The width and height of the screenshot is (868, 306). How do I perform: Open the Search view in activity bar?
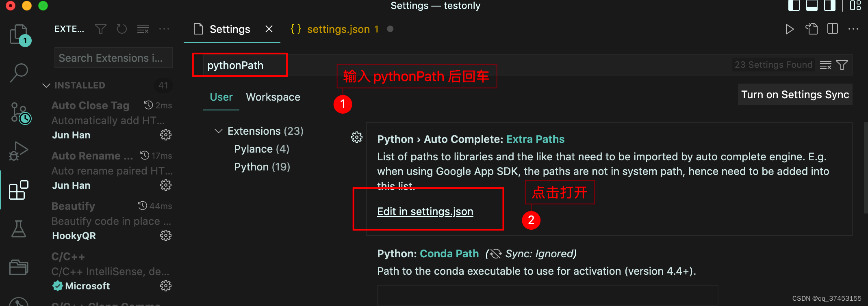19,73
